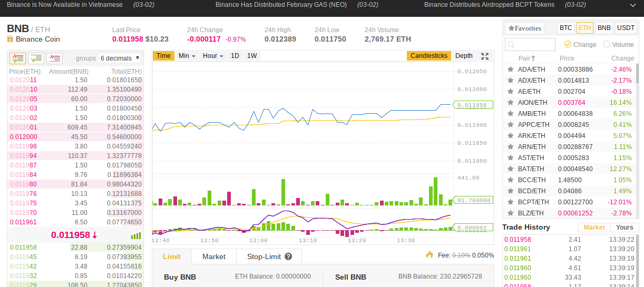Screen dimensions: 644x287
Task: Open the Market order tab
Action: point(213,256)
